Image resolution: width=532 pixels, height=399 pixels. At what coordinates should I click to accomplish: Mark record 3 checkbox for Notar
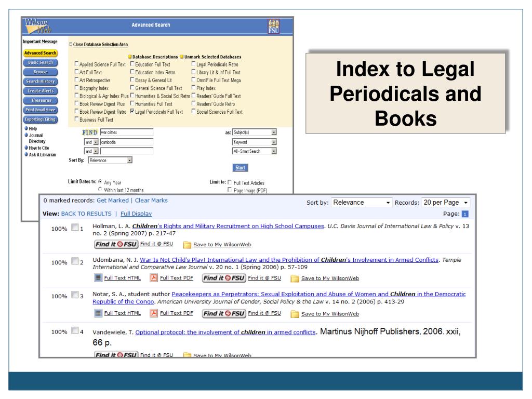pyautogui.click(x=75, y=295)
